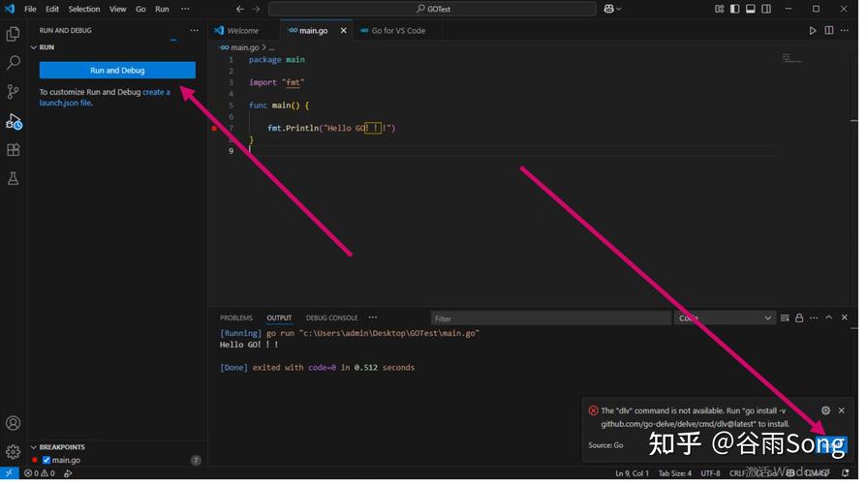This screenshot has height=484, width=868.
Task: Open the Extensions view
Action: (13, 150)
